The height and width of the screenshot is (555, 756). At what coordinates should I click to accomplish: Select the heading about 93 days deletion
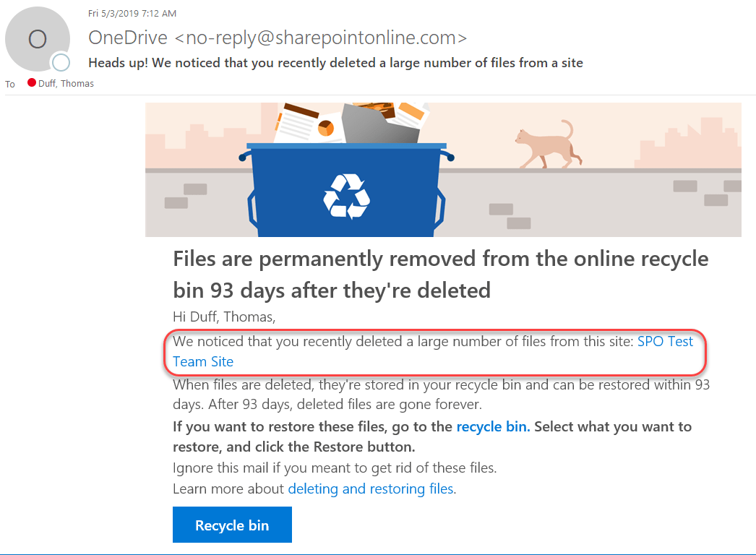tap(439, 275)
